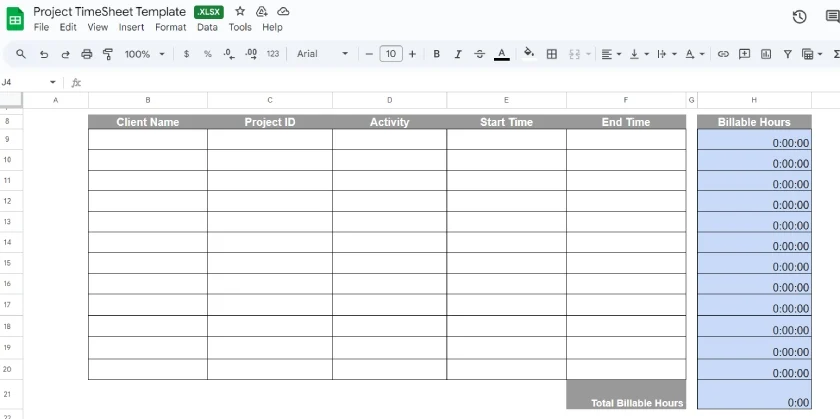This screenshot has width=840, height=419.
Task: Open the Edit menu
Action: 68,27
